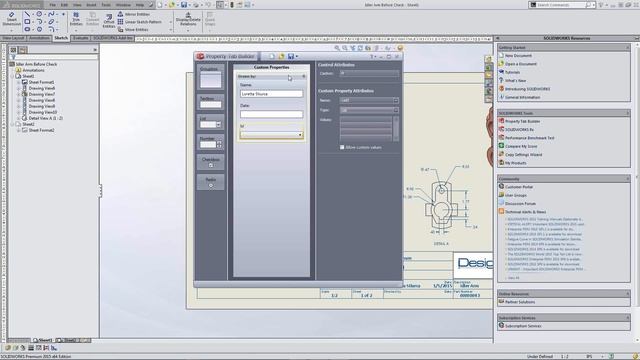The width and height of the screenshot is (640, 360).
Task: Switch to Annotation tab
Action: tap(39, 38)
